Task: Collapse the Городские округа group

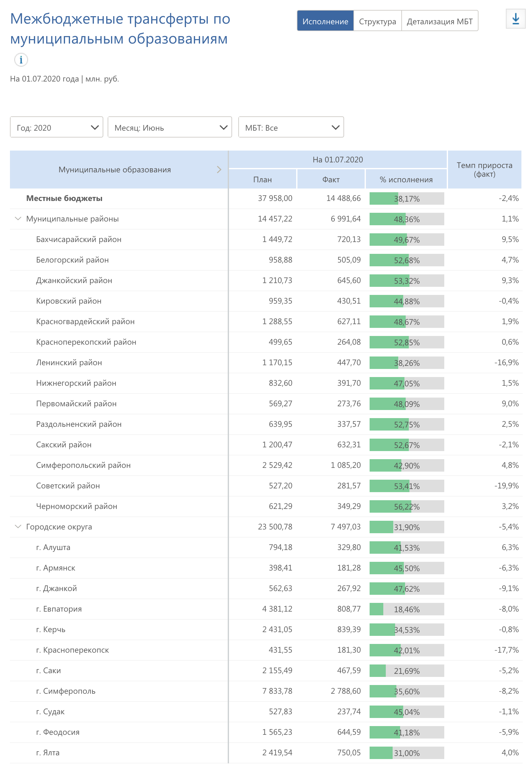Action: 18,527
